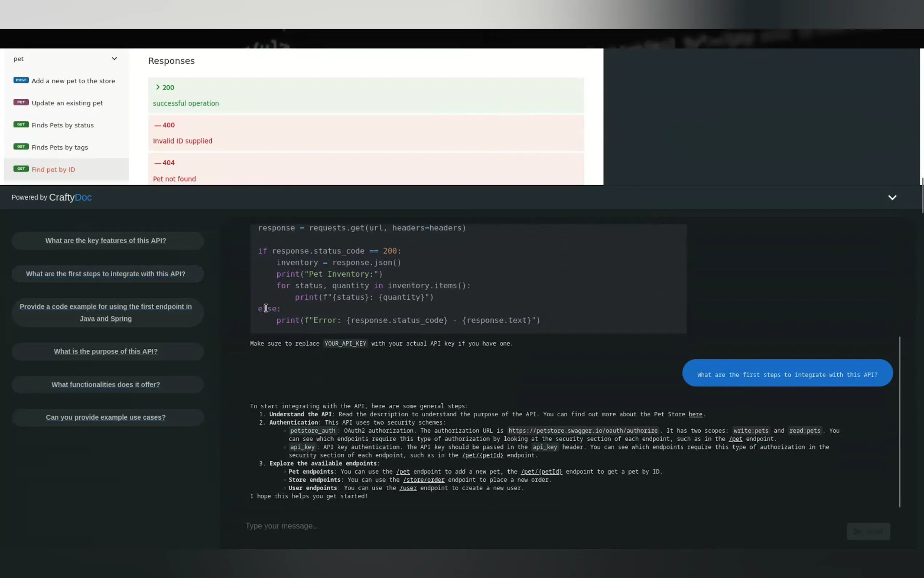Click 'What is the purpose of this API?'

tap(106, 351)
